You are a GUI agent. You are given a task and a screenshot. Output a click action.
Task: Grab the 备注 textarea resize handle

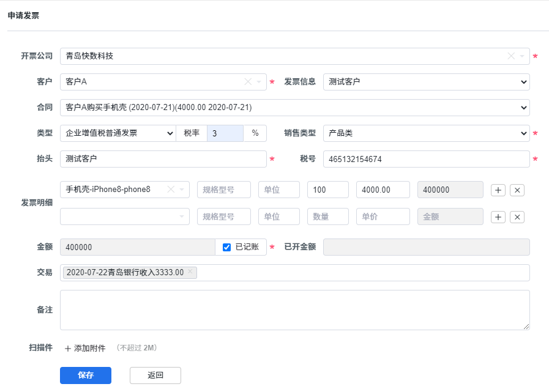click(x=526, y=327)
